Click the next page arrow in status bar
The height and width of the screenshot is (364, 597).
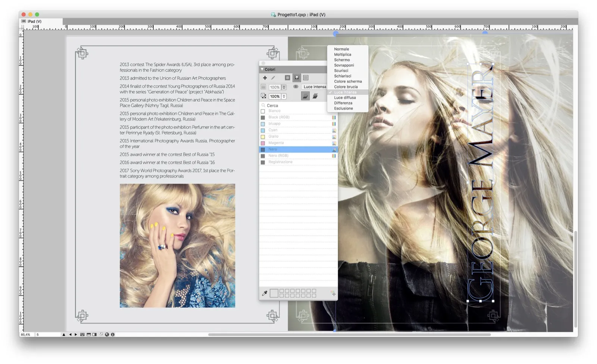point(76,335)
